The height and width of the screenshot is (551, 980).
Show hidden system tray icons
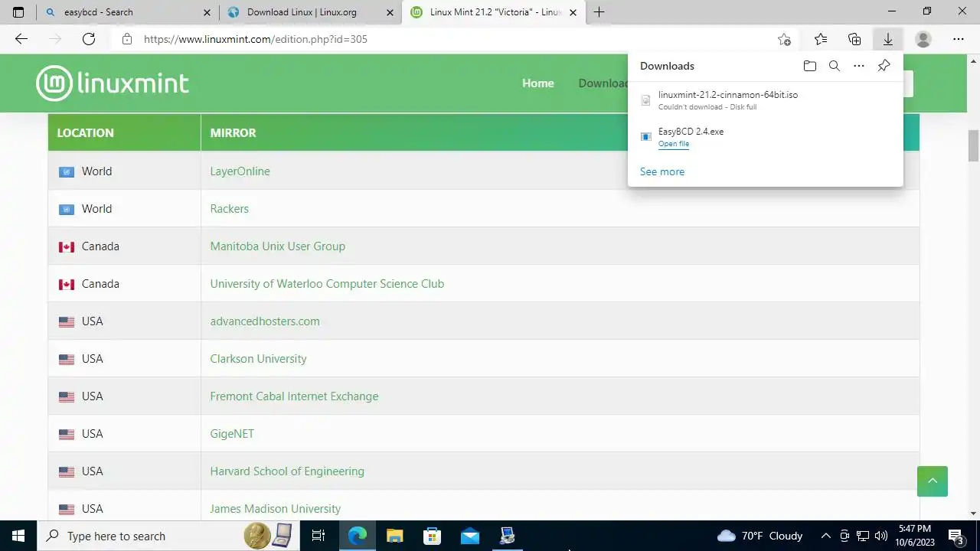coord(825,536)
